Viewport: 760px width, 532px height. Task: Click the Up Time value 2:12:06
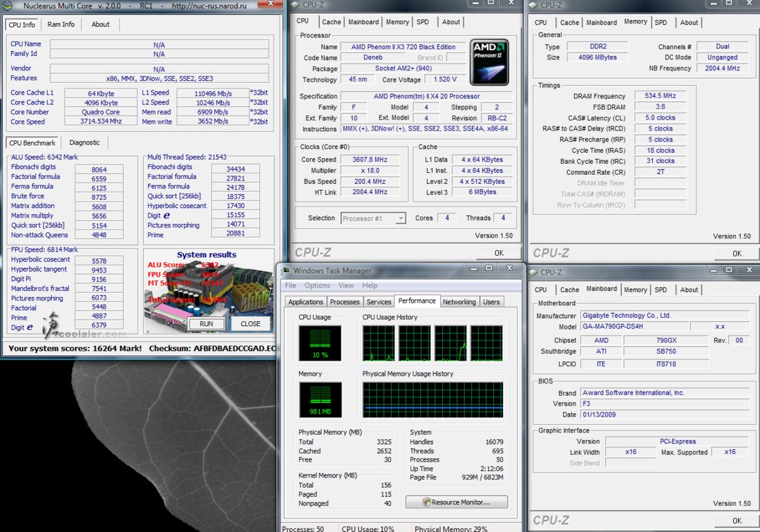[491, 468]
